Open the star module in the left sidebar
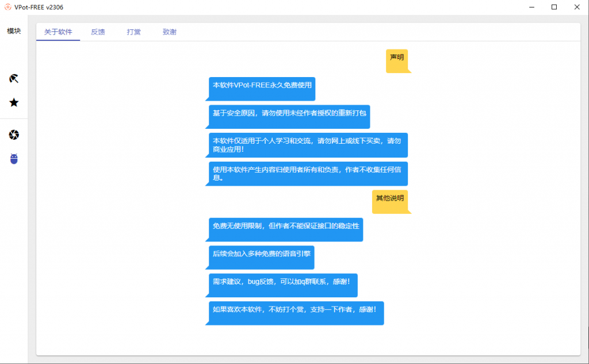The height and width of the screenshot is (364, 589). coord(13,102)
